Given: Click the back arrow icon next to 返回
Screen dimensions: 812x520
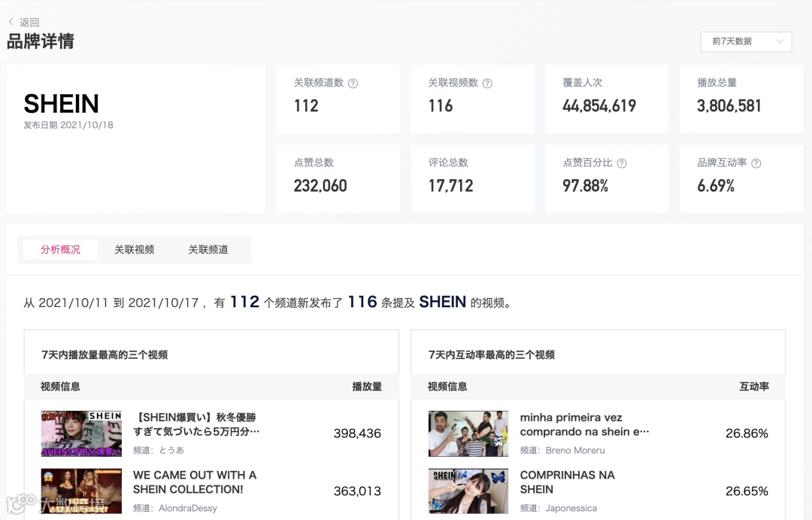Looking at the screenshot, I should click(x=11, y=22).
